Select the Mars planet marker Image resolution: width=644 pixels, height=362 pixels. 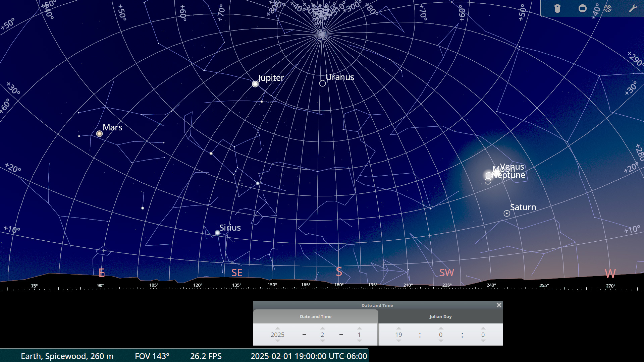coord(99,133)
